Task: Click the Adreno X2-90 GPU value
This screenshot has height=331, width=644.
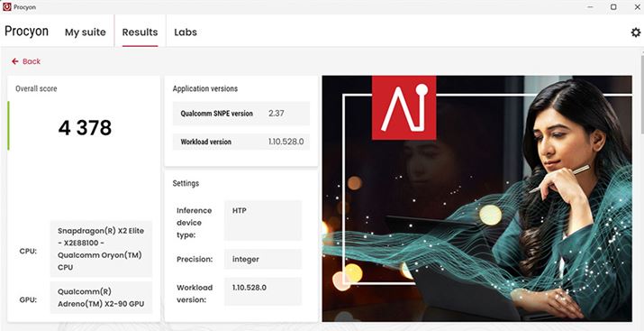Action: [101, 298]
